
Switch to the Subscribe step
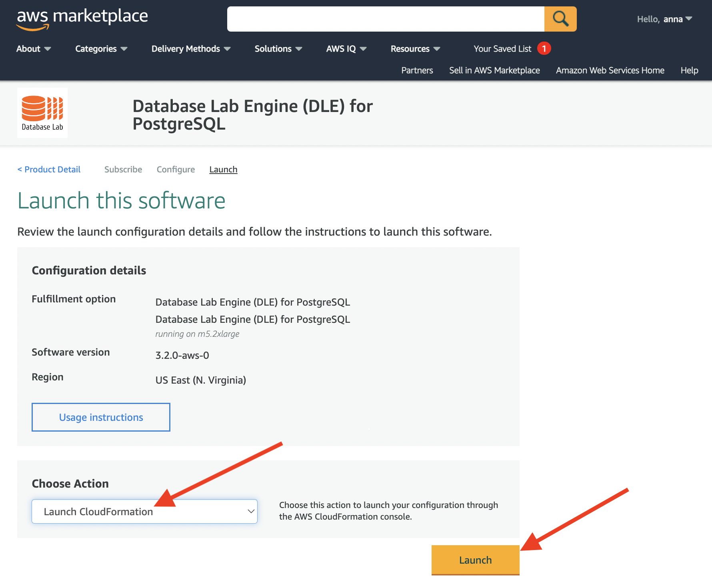click(123, 170)
